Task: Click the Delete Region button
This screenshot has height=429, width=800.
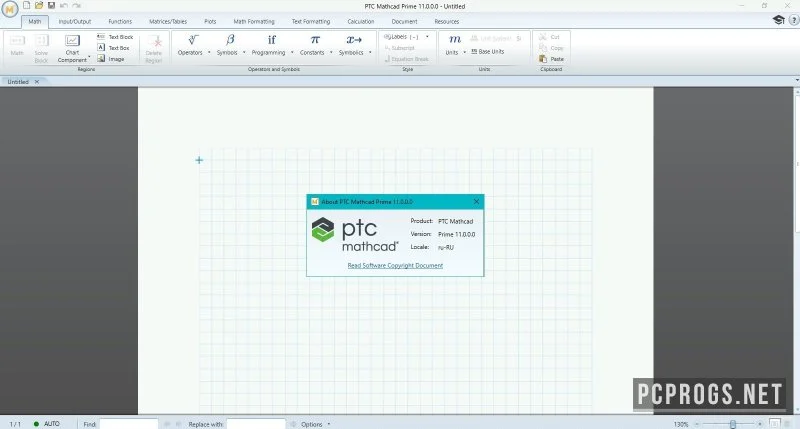Action: click(x=154, y=49)
